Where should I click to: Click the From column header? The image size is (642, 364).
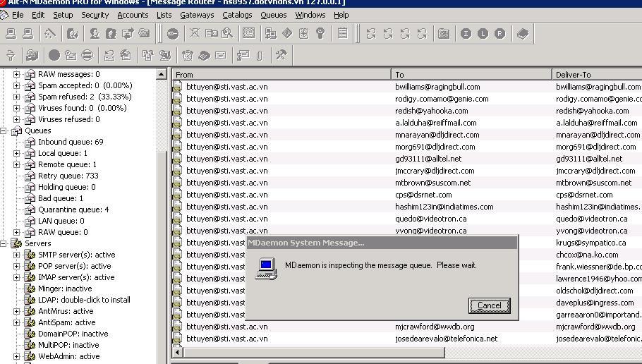281,75
